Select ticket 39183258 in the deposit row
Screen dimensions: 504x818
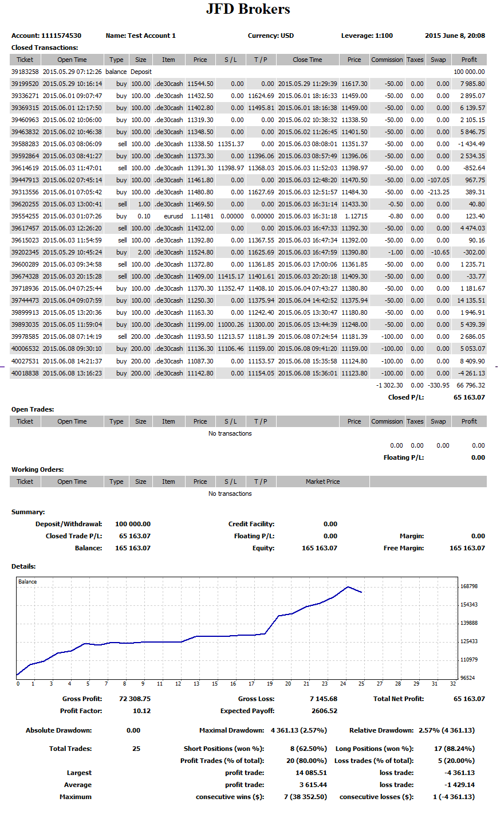[25, 72]
